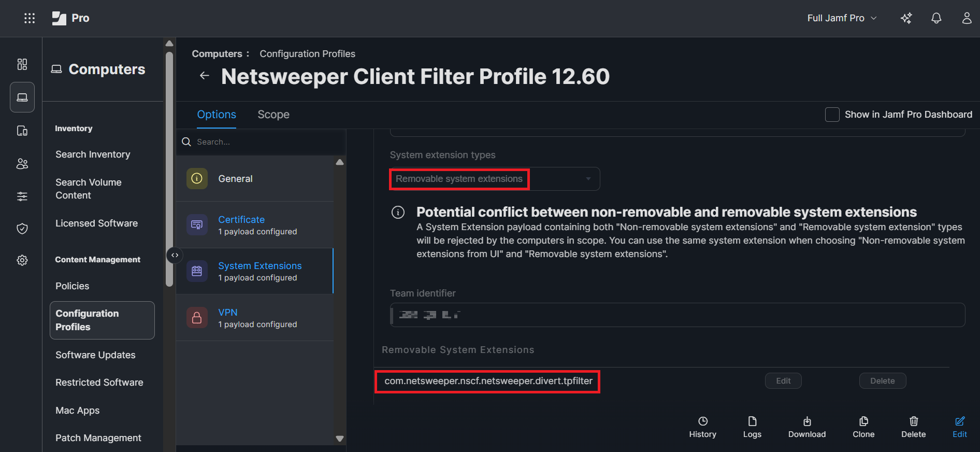Click the System Extensions payload icon

197,271
